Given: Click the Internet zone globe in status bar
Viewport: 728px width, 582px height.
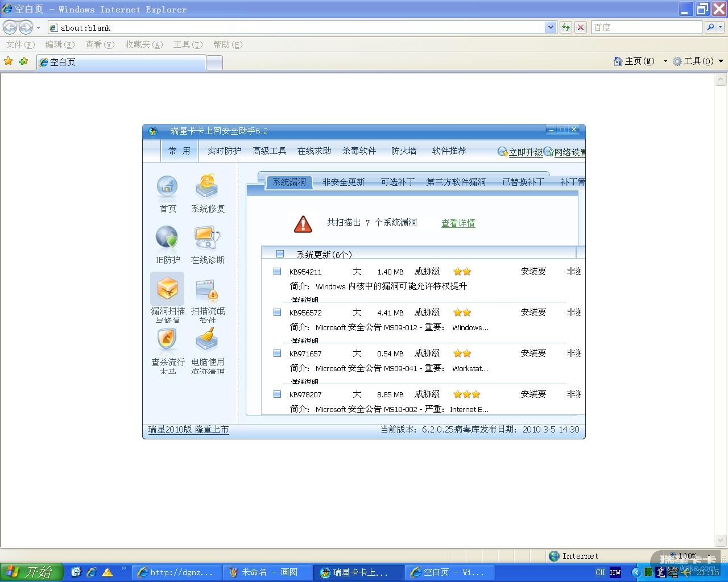Looking at the screenshot, I should pos(554,556).
